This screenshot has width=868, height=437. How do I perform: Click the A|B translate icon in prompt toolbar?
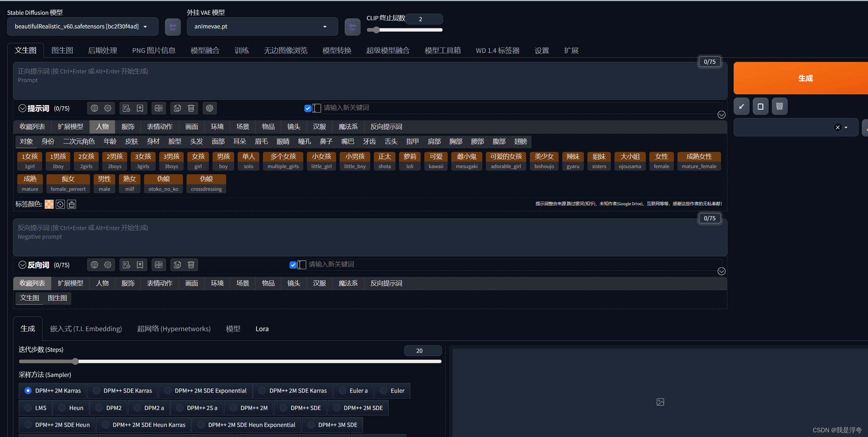pos(159,108)
